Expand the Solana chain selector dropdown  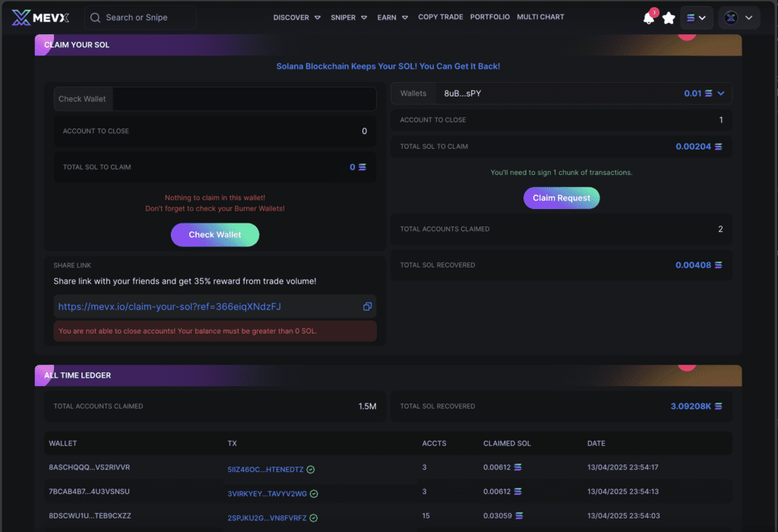coord(697,18)
